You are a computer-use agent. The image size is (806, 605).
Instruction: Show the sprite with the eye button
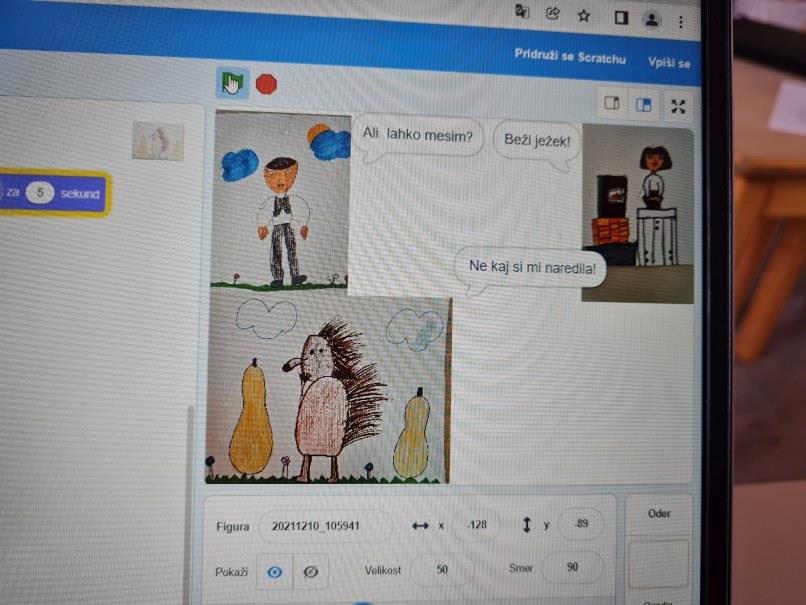click(274, 572)
